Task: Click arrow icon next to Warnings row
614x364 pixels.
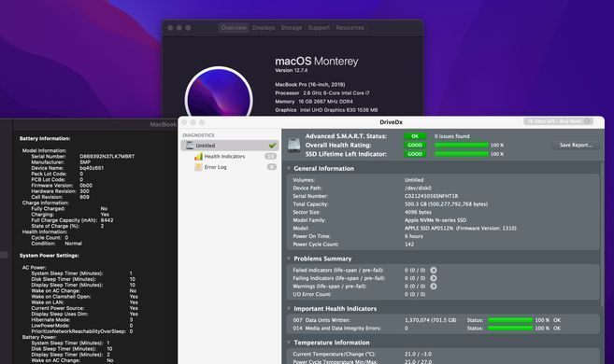Action: pos(434,287)
